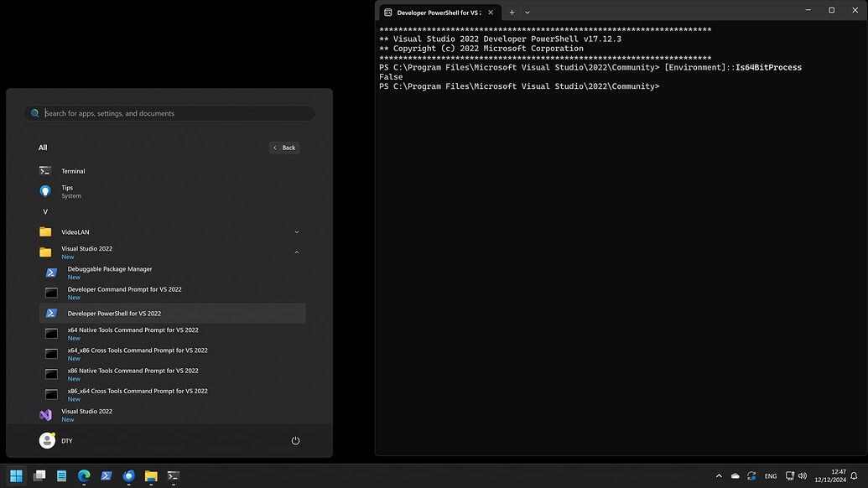
Task: Open Thunderbird from the taskbar
Action: click(129, 475)
